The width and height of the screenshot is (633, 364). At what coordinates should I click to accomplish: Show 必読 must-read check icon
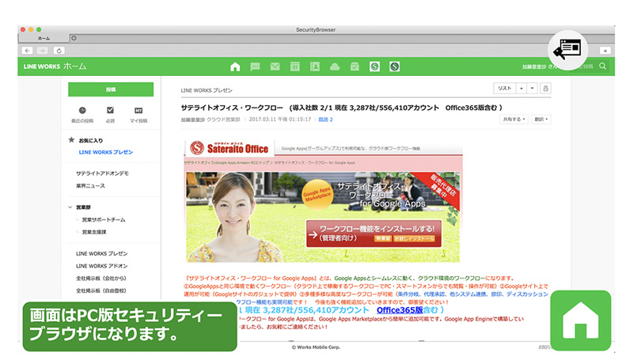(x=110, y=110)
